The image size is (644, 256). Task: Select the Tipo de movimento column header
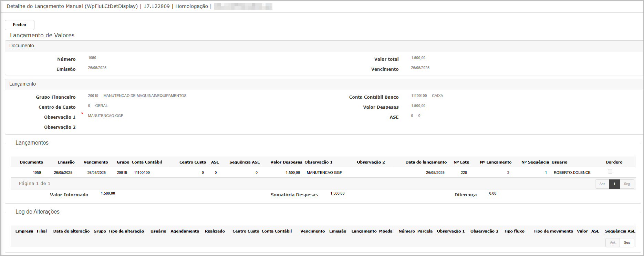[x=553, y=231]
